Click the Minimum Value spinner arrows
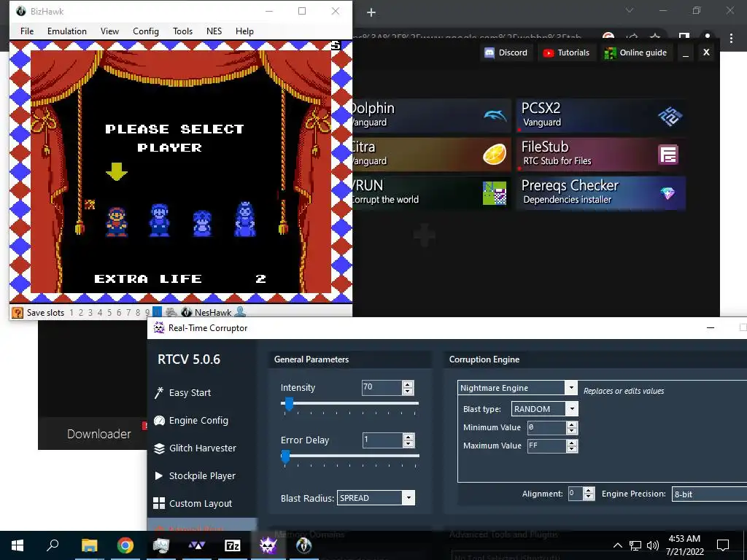Viewport: 747px width, 560px height. coord(572,427)
